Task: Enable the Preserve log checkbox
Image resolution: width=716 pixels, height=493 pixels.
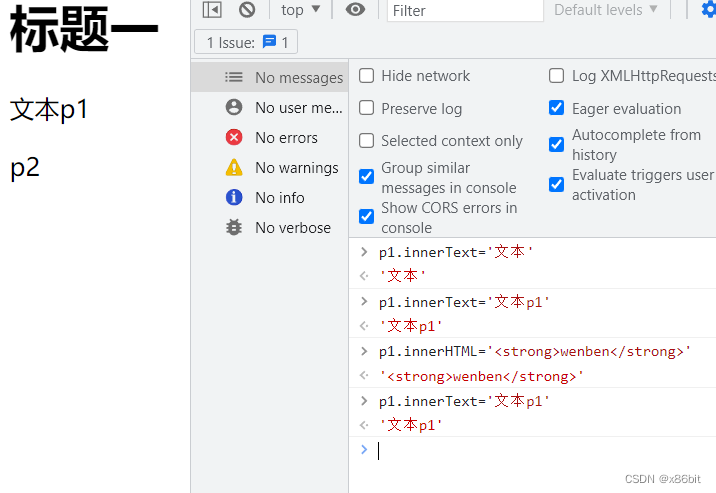Action: pos(366,108)
